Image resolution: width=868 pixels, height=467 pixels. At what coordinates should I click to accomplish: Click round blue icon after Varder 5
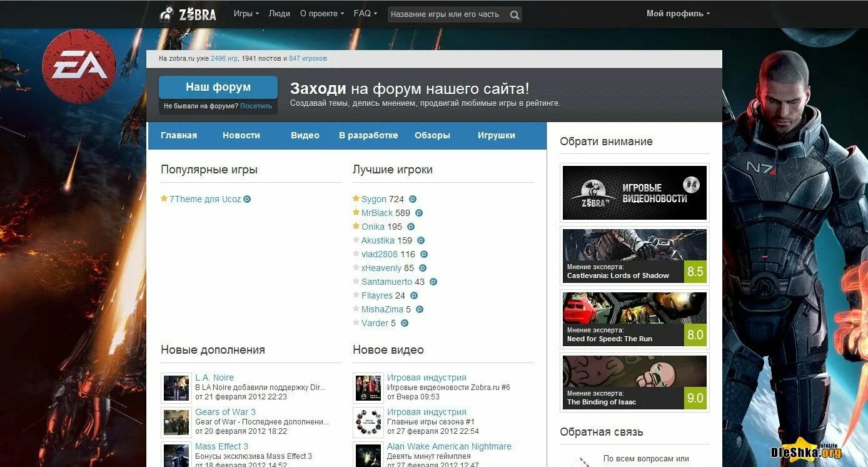405,323
